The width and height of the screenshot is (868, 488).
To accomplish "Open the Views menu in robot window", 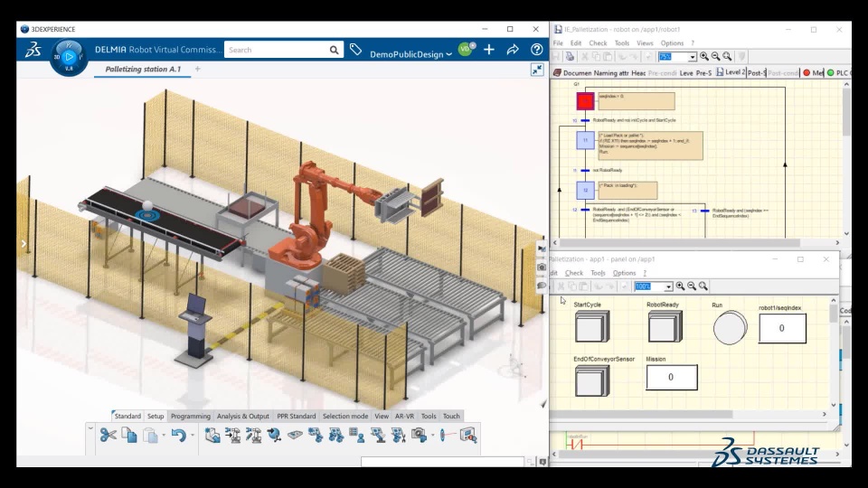I will [645, 43].
